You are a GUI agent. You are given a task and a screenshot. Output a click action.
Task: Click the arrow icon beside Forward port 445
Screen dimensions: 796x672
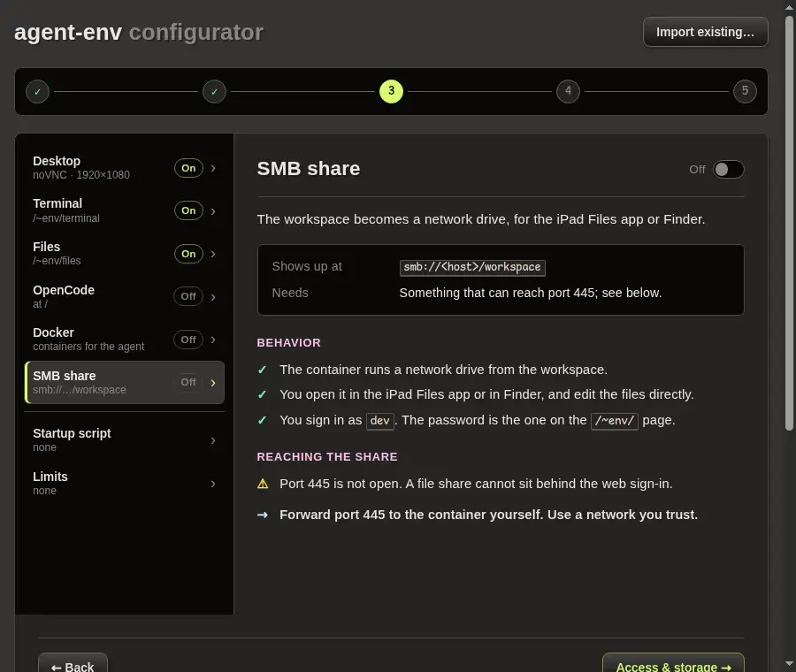tap(263, 515)
